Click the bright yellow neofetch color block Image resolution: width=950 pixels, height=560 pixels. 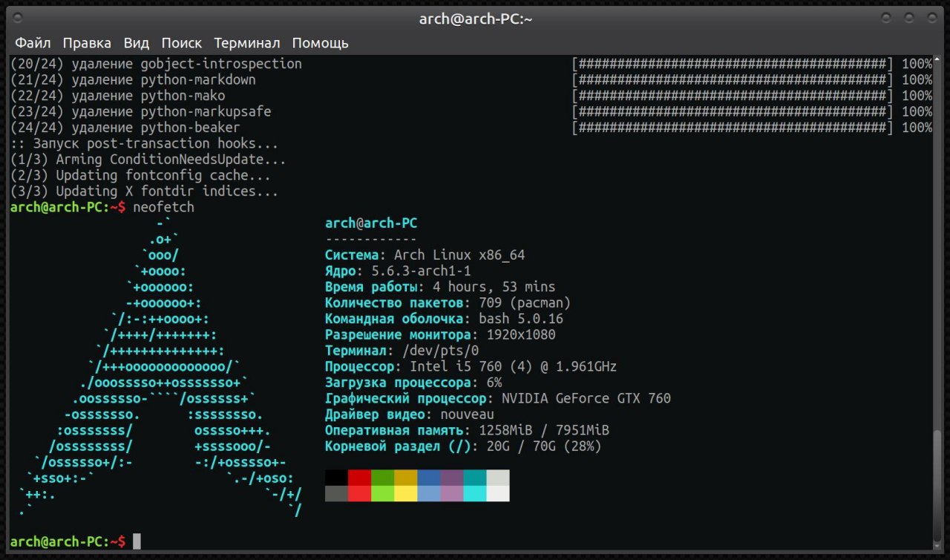[x=405, y=494]
